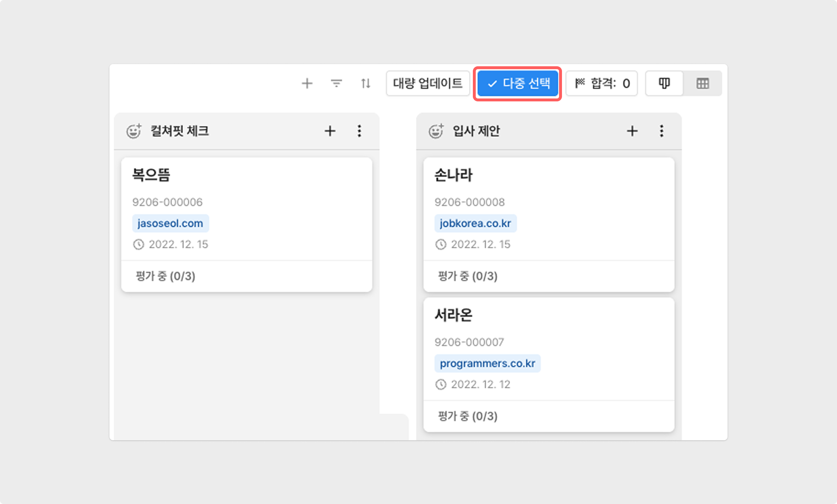This screenshot has width=837, height=504.
Task: Click the plus icon in top toolbar
Action: click(x=307, y=84)
